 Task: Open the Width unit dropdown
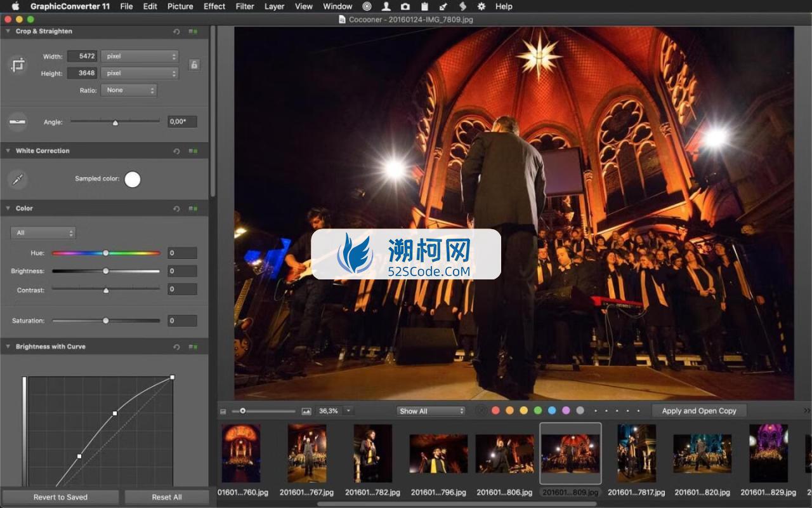[140, 57]
